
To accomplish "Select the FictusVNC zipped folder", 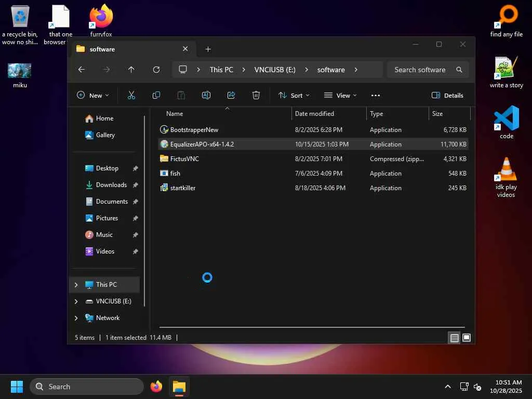I will coord(313,159).
